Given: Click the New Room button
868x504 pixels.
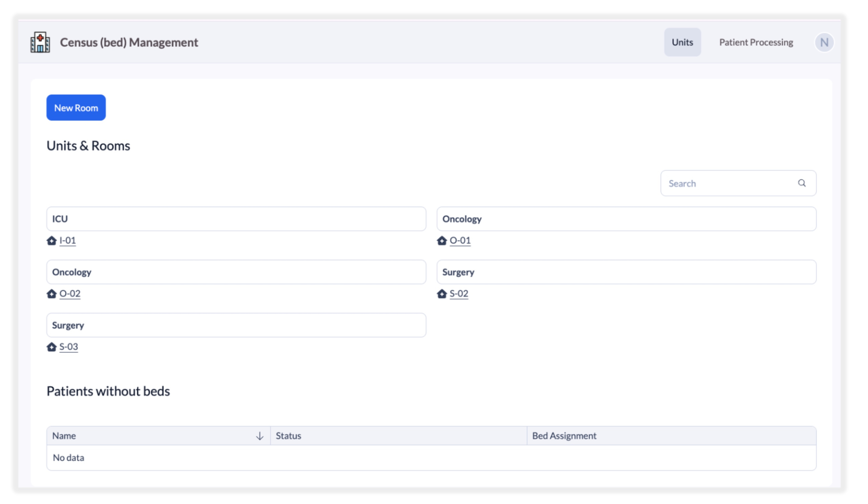Looking at the screenshot, I should [76, 107].
